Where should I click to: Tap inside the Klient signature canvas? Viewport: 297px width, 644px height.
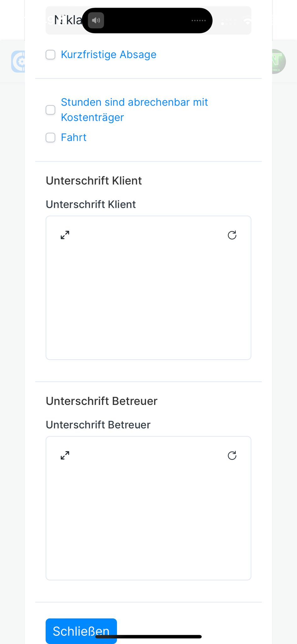point(148,296)
